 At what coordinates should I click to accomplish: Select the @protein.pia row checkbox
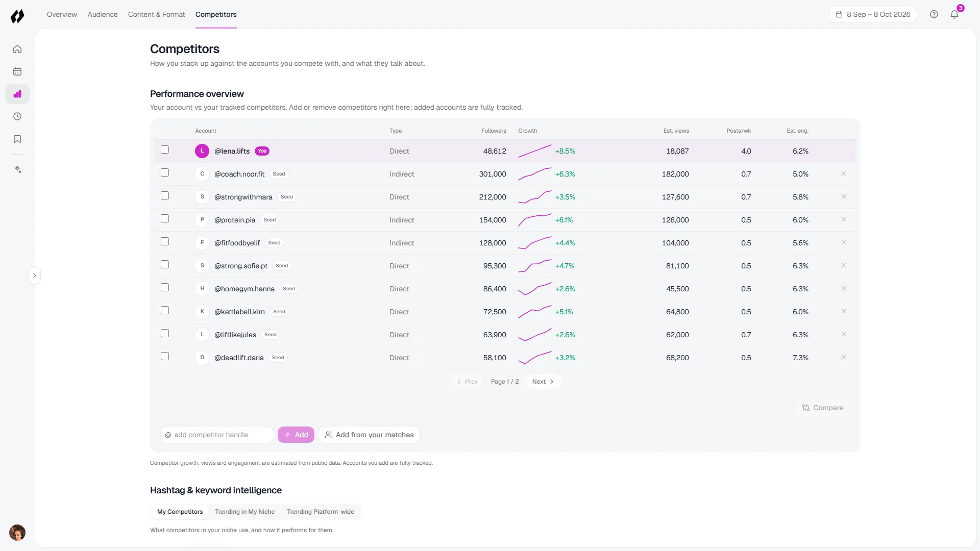[165, 218]
